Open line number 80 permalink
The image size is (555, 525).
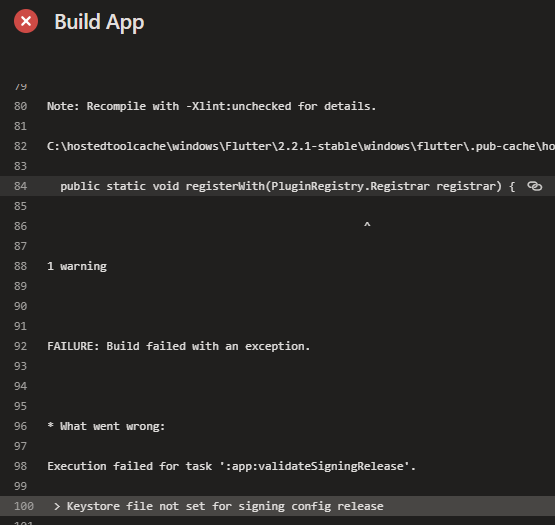point(21,106)
